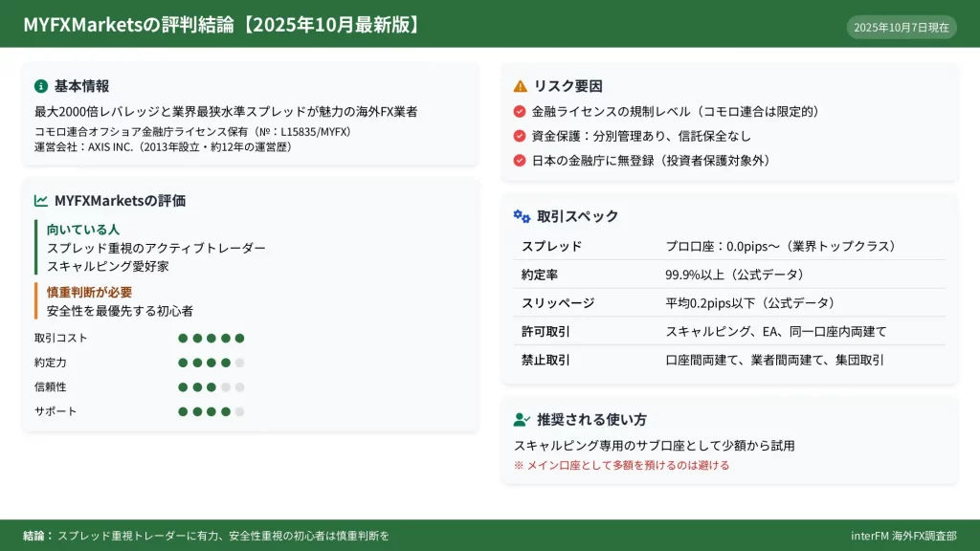Viewport: 980px width, 551px height.
Task: Select the スプレッド row in spec table
Action: coord(729,246)
